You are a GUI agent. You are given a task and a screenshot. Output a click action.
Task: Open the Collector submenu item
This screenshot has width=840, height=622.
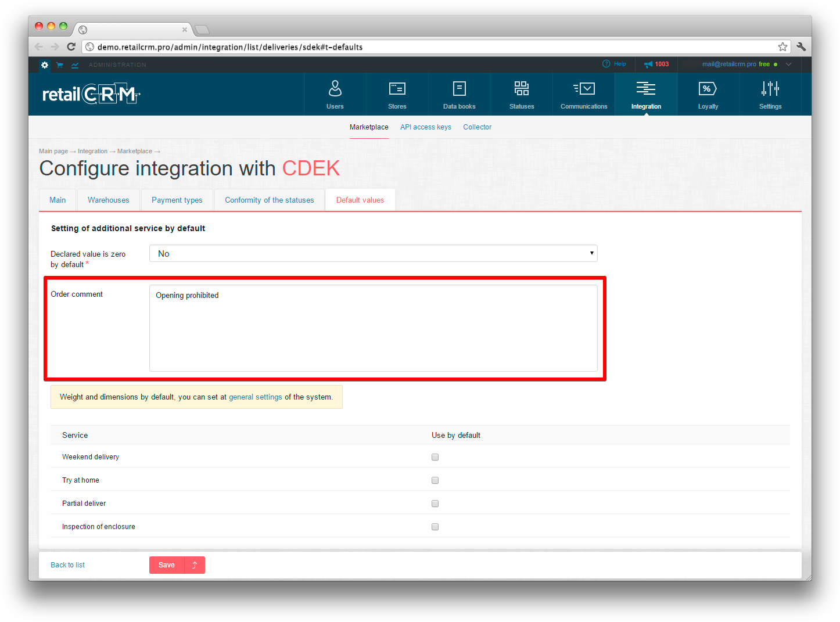pos(478,127)
